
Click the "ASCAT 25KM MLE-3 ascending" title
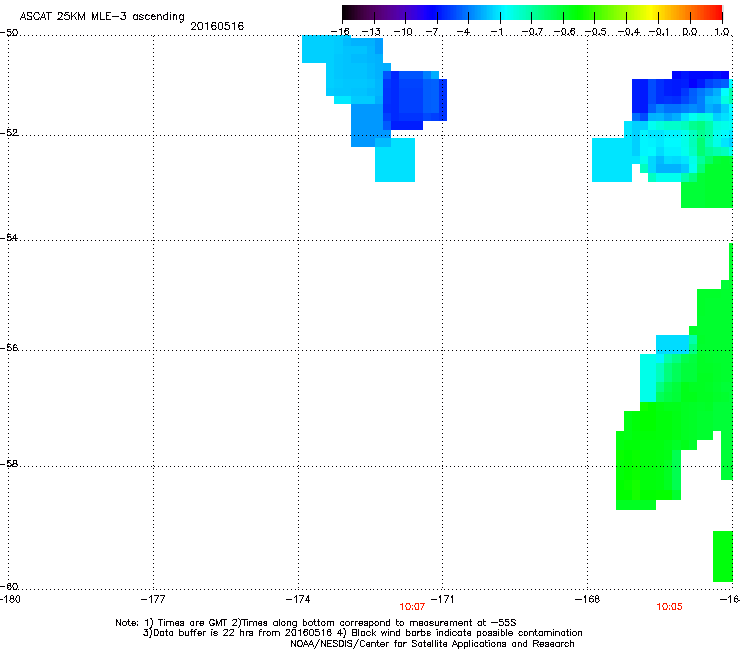pos(102,17)
